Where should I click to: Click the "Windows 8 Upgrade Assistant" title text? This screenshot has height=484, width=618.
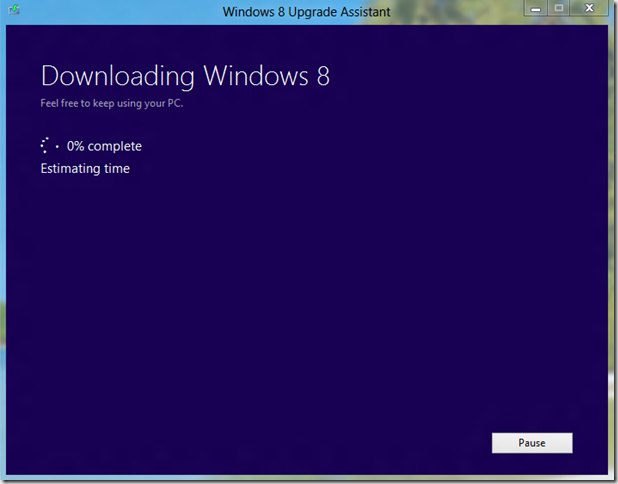point(307,11)
